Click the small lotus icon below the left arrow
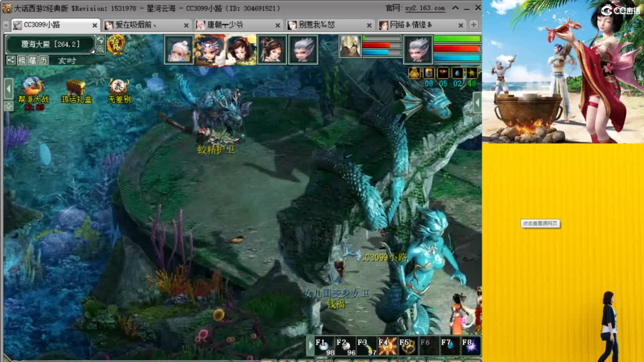Screen dimensions: 644x362 click(9, 106)
